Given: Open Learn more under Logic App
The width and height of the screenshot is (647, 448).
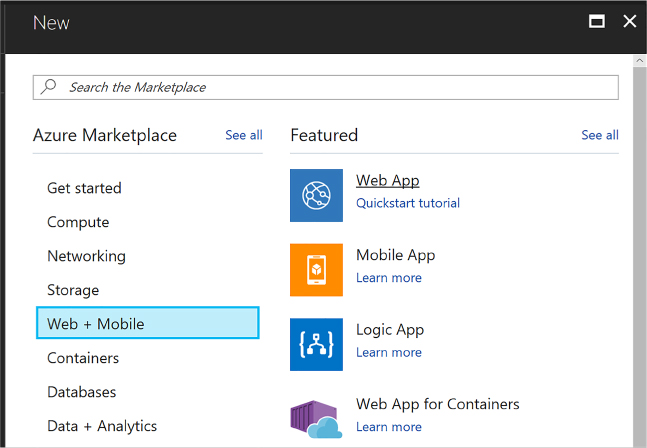Looking at the screenshot, I should pyautogui.click(x=389, y=352).
